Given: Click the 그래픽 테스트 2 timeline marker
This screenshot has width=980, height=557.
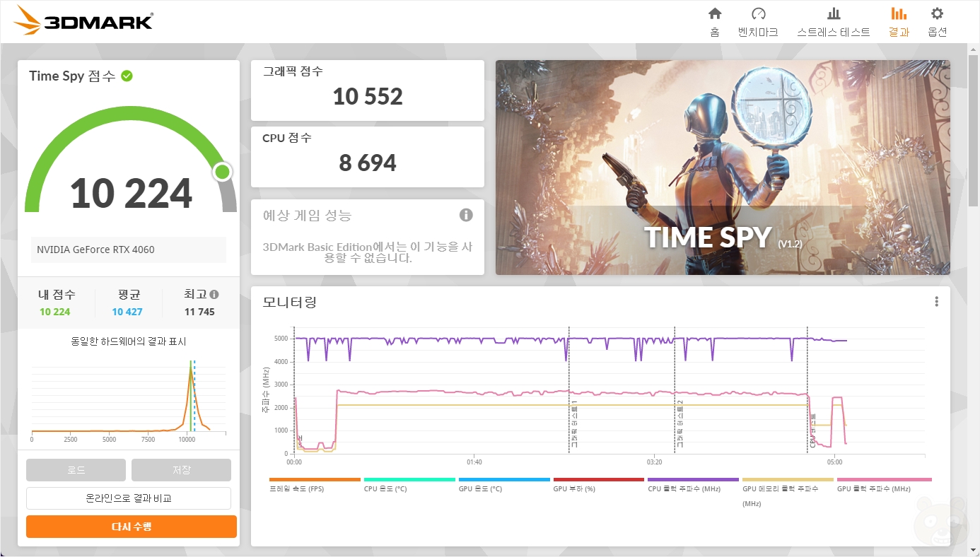Looking at the screenshot, I should click(679, 423).
